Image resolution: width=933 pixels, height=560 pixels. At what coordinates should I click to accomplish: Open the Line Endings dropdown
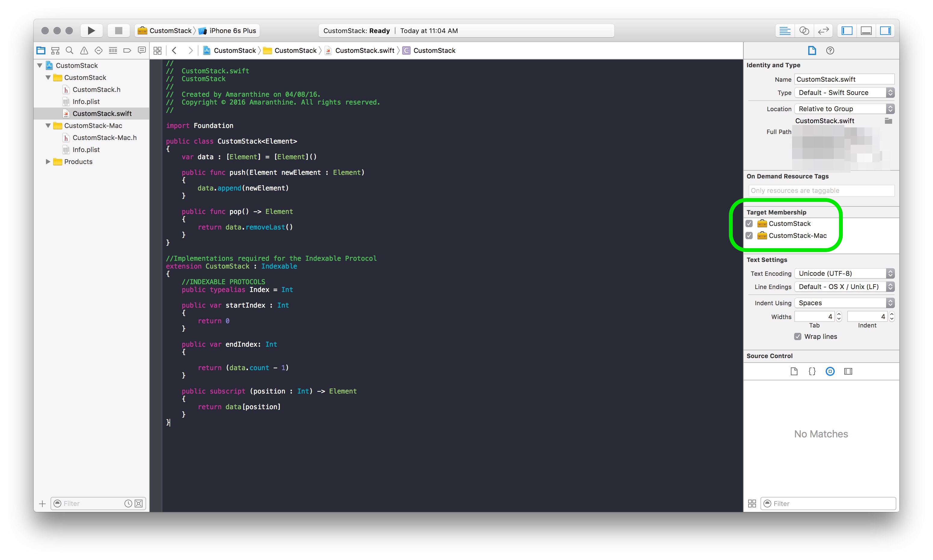point(844,287)
